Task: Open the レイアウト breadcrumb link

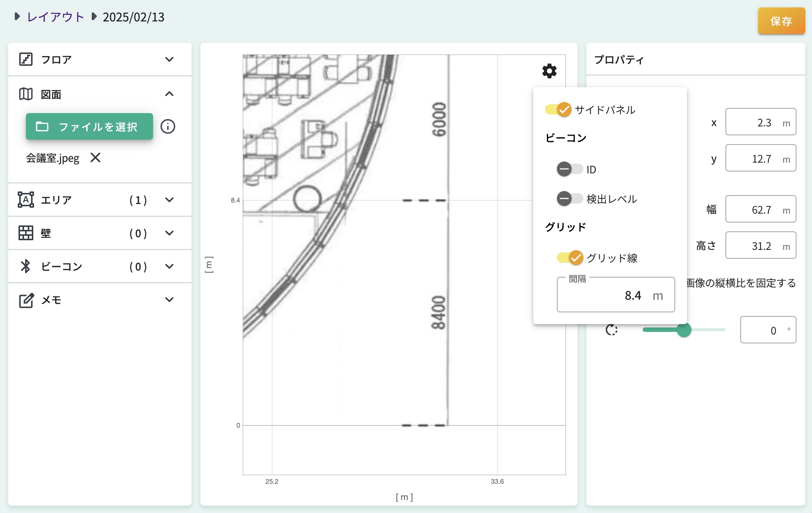Action: coord(55,17)
